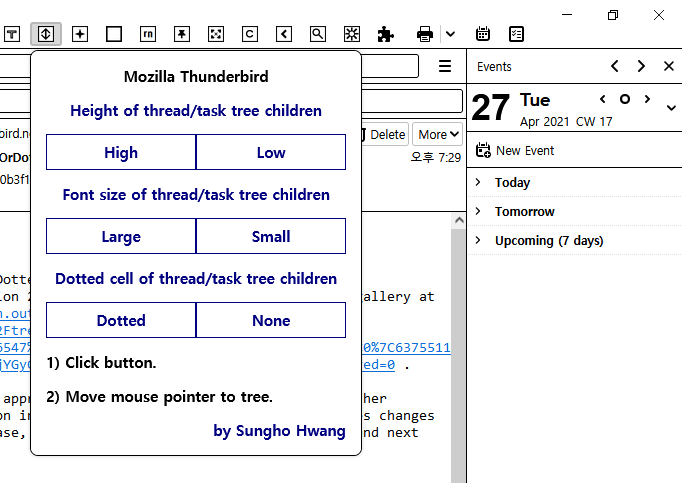Screen dimensions: 682x483
Task: Open the hamburger application menu
Action: pyautogui.click(x=445, y=66)
